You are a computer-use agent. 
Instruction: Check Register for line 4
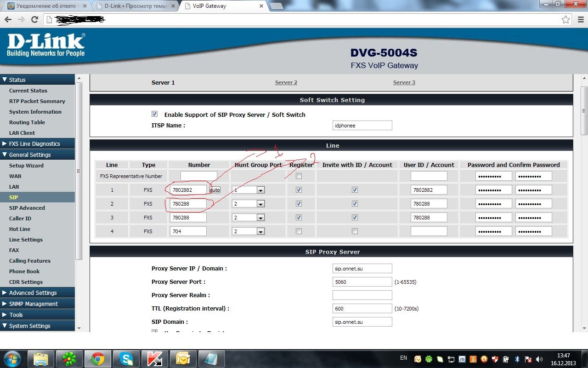click(299, 231)
